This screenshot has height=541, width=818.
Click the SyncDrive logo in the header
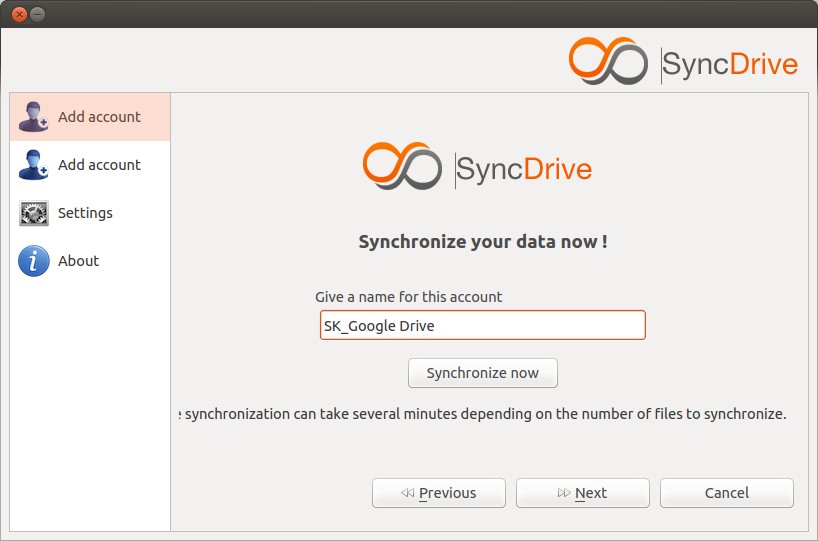coord(683,62)
